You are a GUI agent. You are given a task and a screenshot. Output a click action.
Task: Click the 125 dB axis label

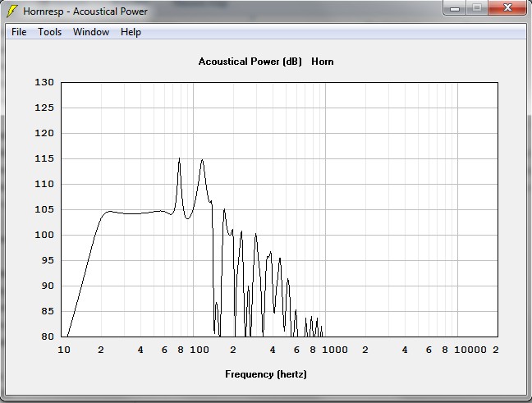(x=44, y=108)
